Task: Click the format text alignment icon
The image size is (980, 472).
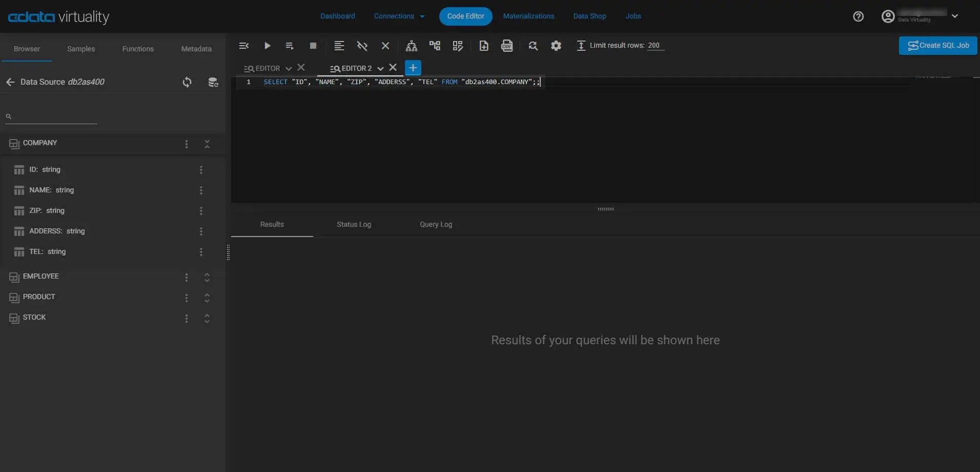Action: click(339, 46)
